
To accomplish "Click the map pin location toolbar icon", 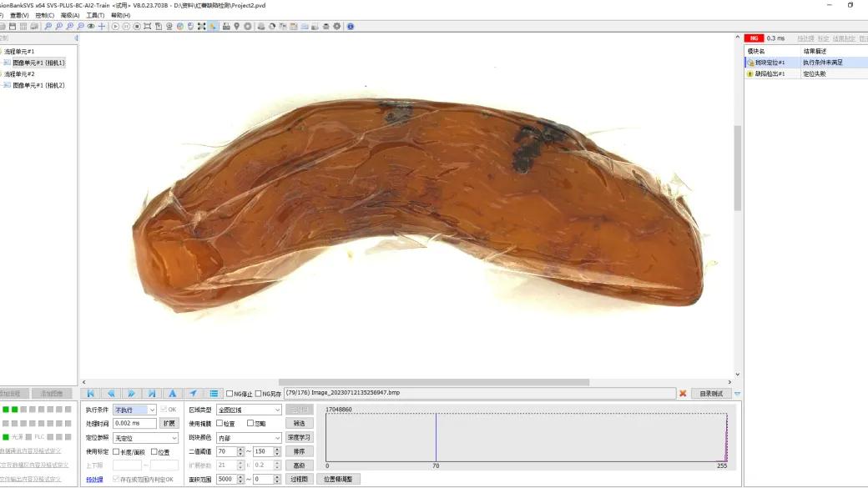I will tap(236, 26).
